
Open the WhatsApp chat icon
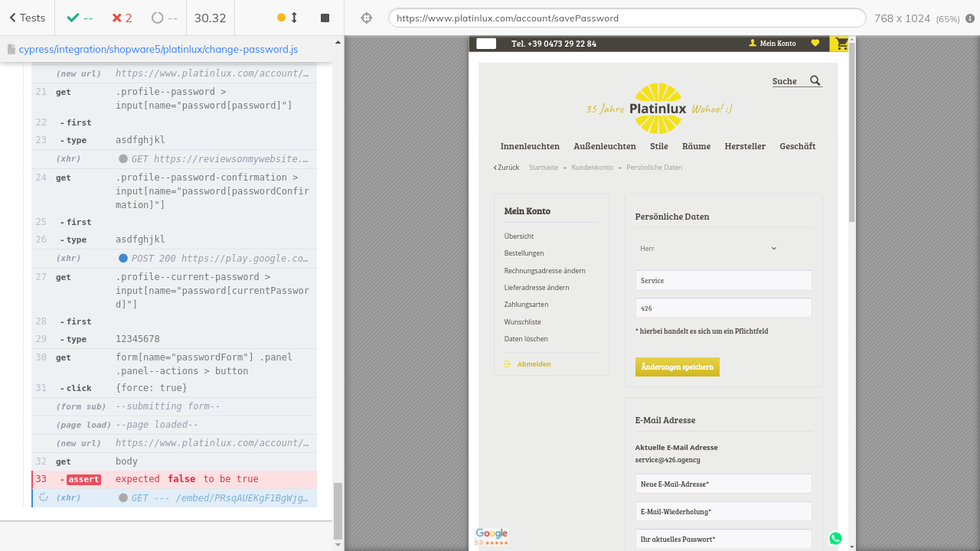coord(835,538)
